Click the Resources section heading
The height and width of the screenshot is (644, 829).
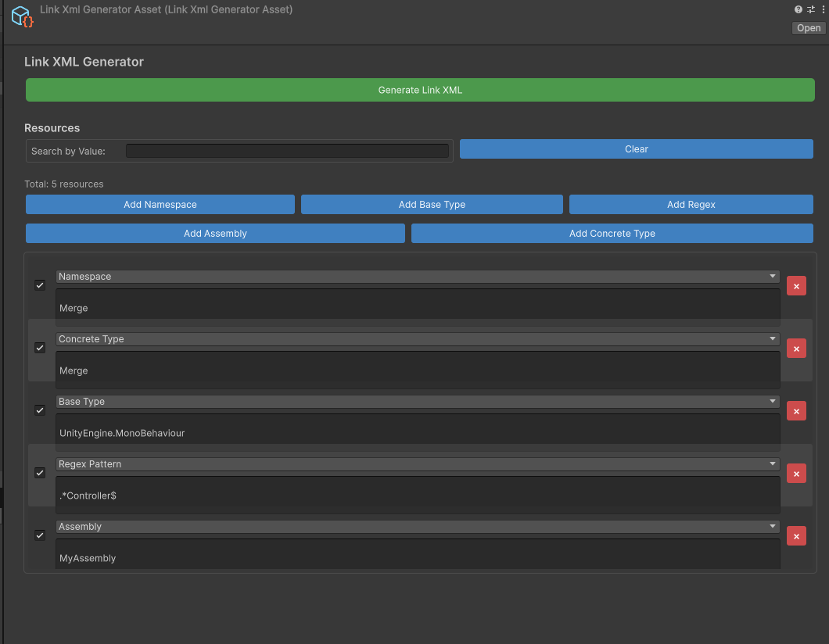[52, 128]
